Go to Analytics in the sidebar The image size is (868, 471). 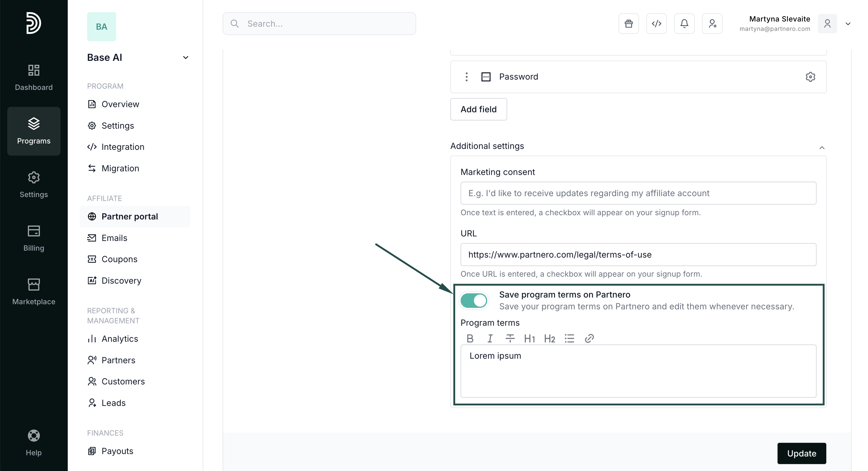point(120,338)
